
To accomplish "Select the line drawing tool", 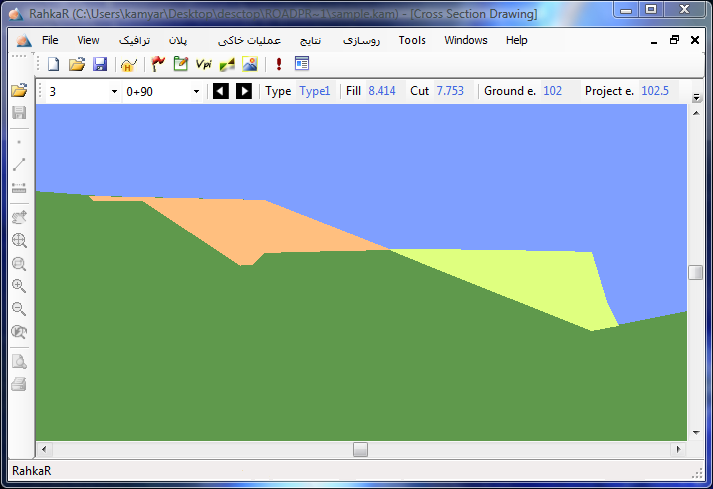I will click(x=19, y=165).
